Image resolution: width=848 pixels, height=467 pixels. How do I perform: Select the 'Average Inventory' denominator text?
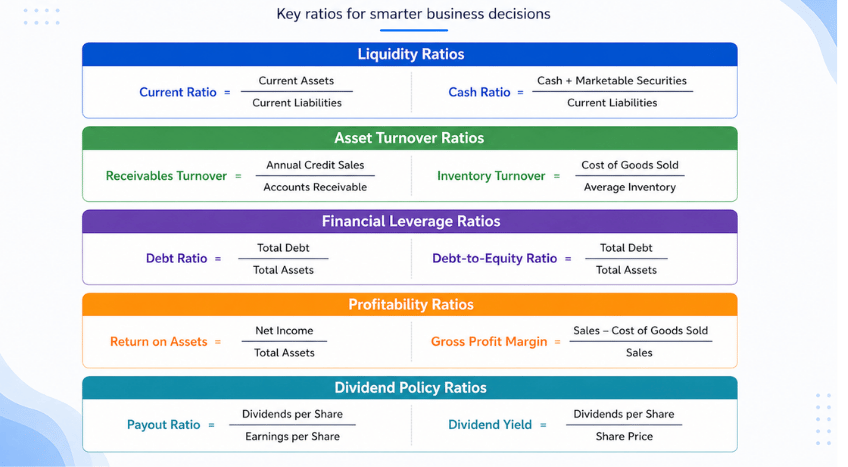(629, 187)
